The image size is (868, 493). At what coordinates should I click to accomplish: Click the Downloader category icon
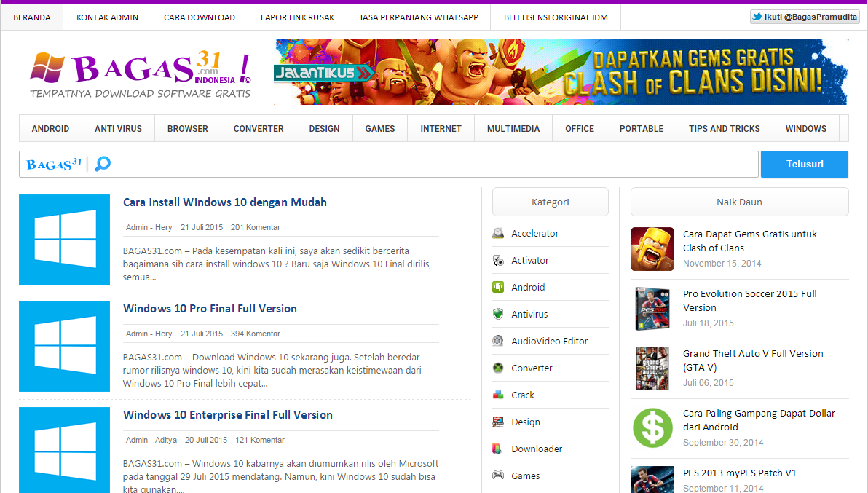(498, 449)
